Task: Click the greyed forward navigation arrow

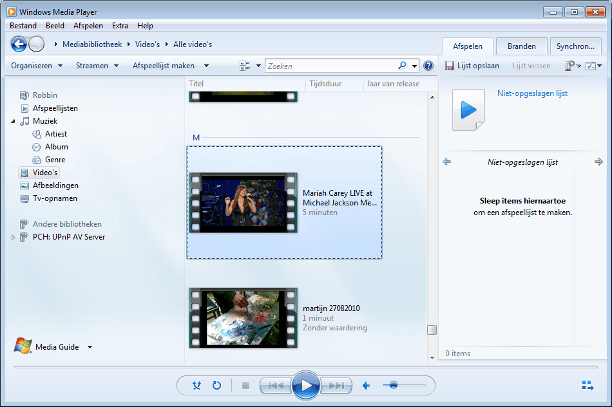Action: (x=37, y=44)
